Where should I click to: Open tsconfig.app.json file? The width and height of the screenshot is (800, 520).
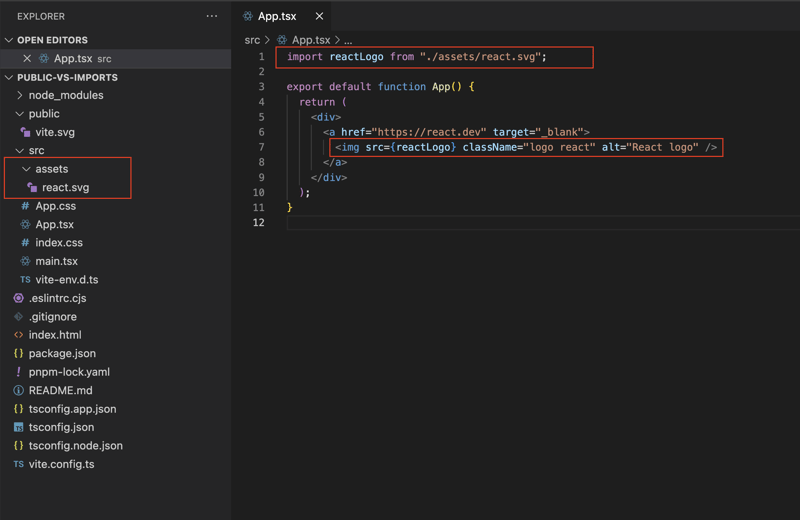click(72, 409)
